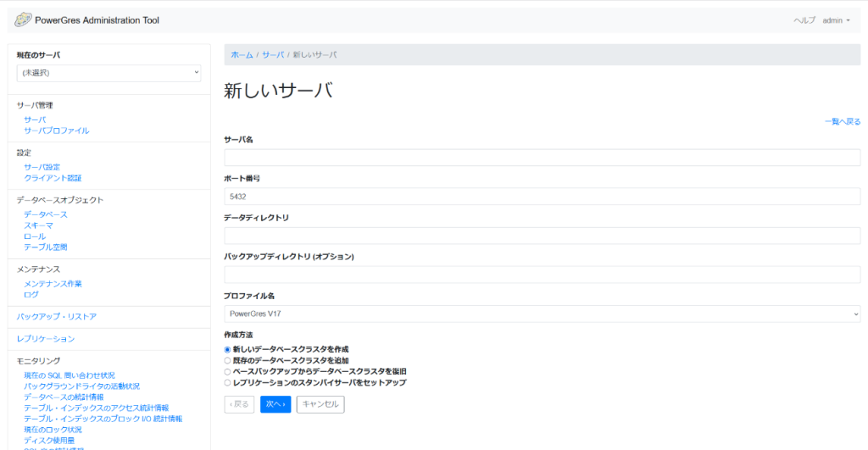This screenshot has width=868, height=450.
Task: Open クライアント認証 in the sidebar
Action: pyautogui.click(x=53, y=178)
